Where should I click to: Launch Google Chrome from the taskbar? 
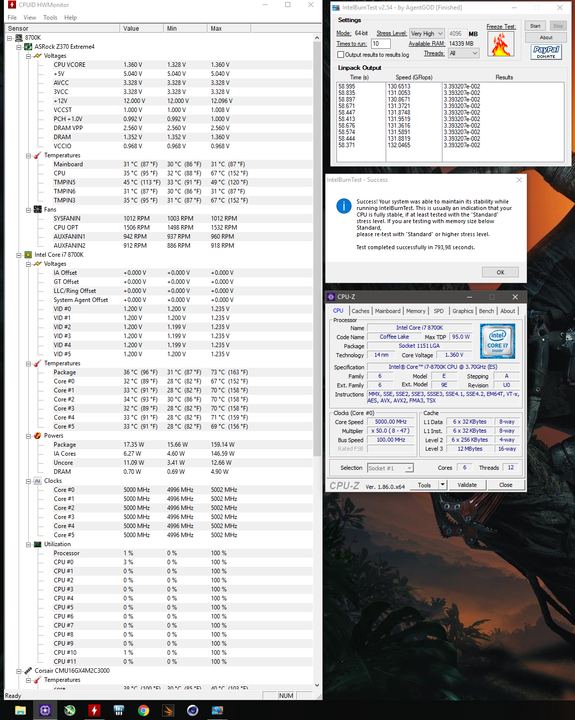tap(143, 710)
